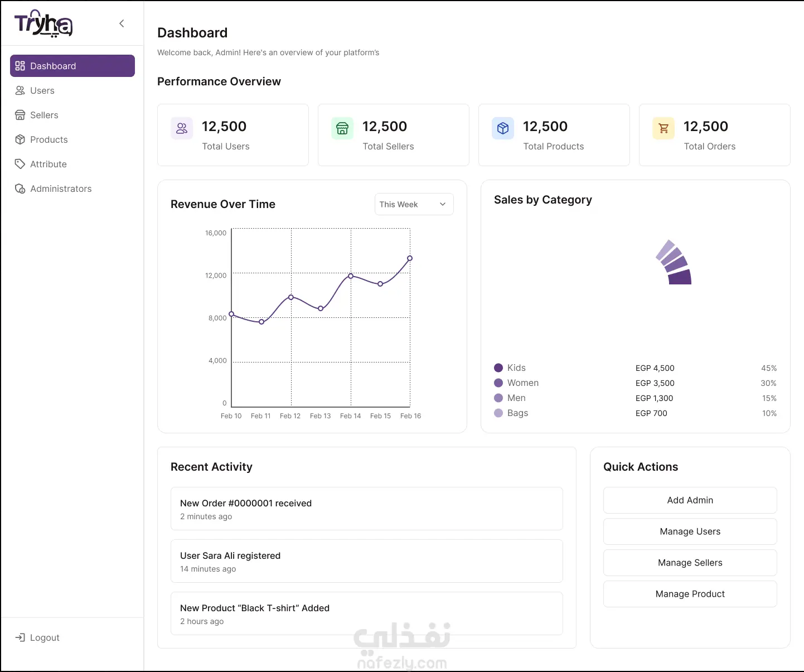Click the Manage Users button

point(690,531)
